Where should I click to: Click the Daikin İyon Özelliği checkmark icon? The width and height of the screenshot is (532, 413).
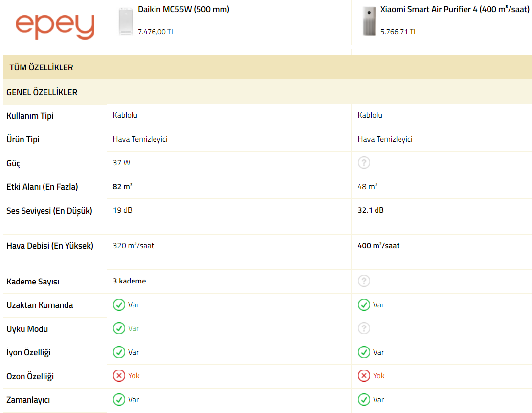(x=119, y=352)
